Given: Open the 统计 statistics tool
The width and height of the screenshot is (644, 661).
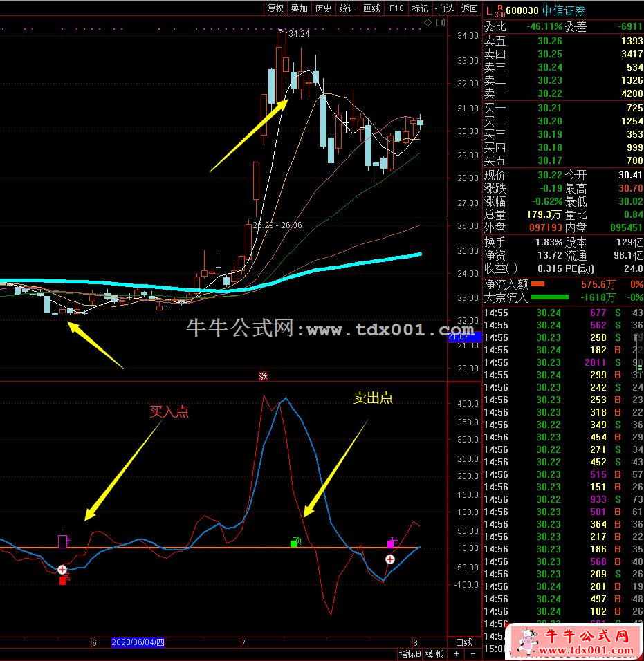Looking at the screenshot, I should click(347, 8).
